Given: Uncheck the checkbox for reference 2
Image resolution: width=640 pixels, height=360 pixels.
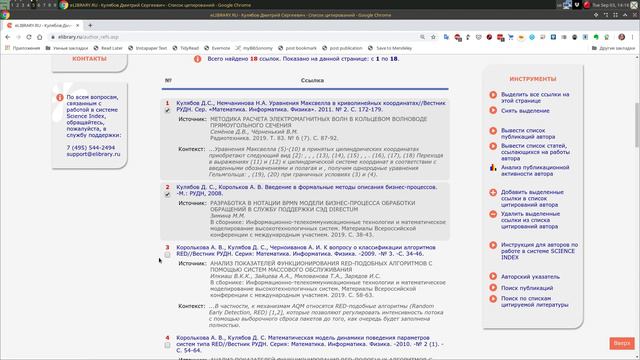Looking at the screenshot, I should coord(167,194).
